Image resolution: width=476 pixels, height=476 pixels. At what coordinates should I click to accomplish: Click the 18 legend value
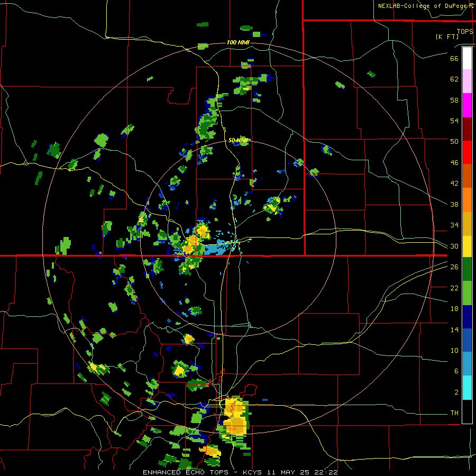point(454,309)
